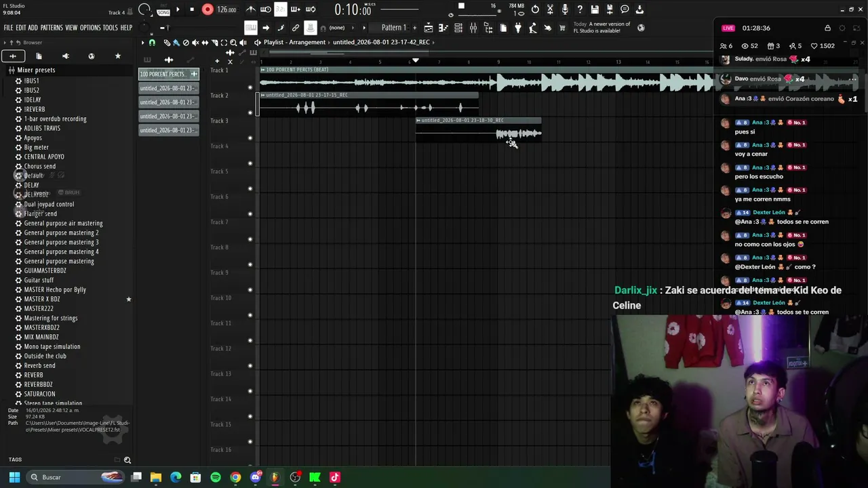Select the untitled 23-18-30_REC audio clip on Track 3
Screen dimensions: 868x488
click(479, 129)
